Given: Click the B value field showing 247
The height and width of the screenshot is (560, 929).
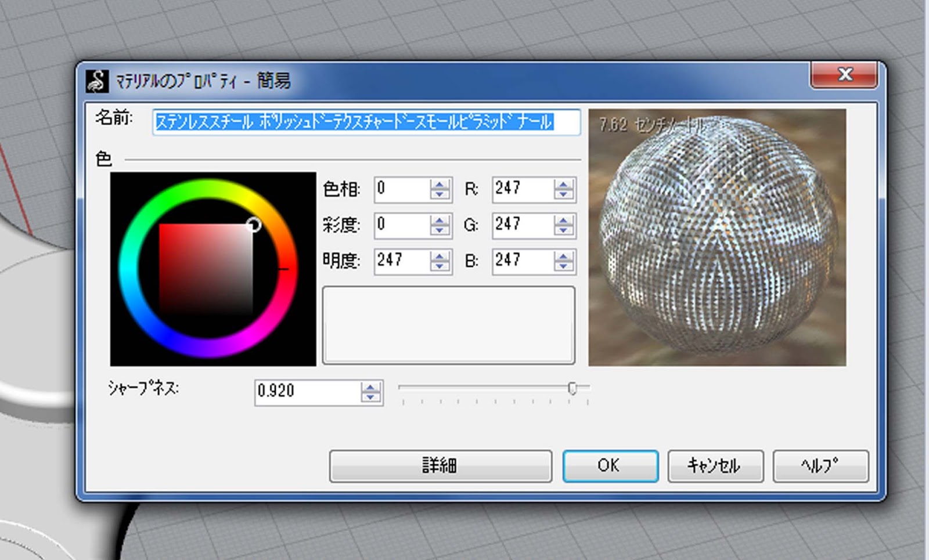Looking at the screenshot, I should (523, 261).
